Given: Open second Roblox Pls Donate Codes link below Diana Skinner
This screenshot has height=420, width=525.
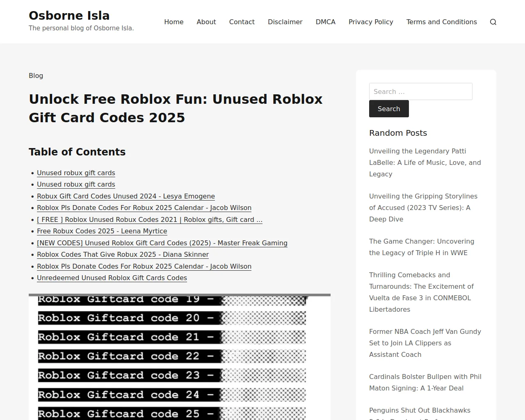Looking at the screenshot, I should pyautogui.click(x=144, y=266).
